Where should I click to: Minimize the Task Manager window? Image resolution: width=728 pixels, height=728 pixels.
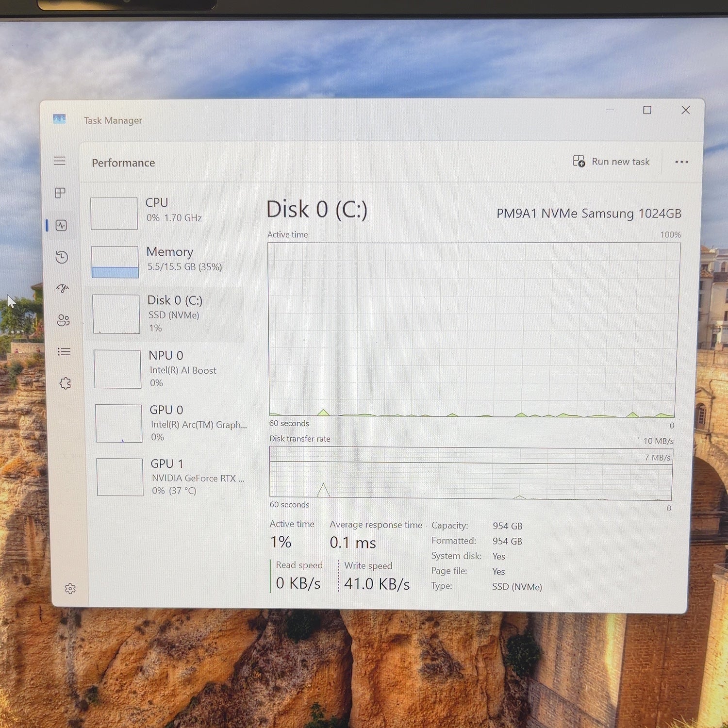pyautogui.click(x=610, y=110)
